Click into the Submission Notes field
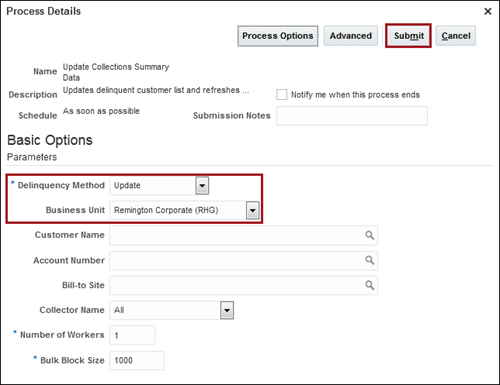This screenshot has height=385, width=500. 352,116
